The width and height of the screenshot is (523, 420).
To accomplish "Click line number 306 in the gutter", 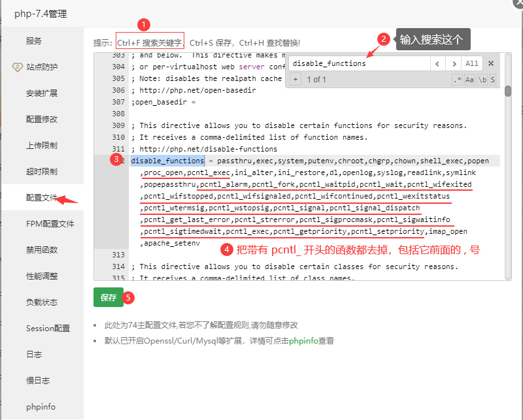I will [118, 90].
